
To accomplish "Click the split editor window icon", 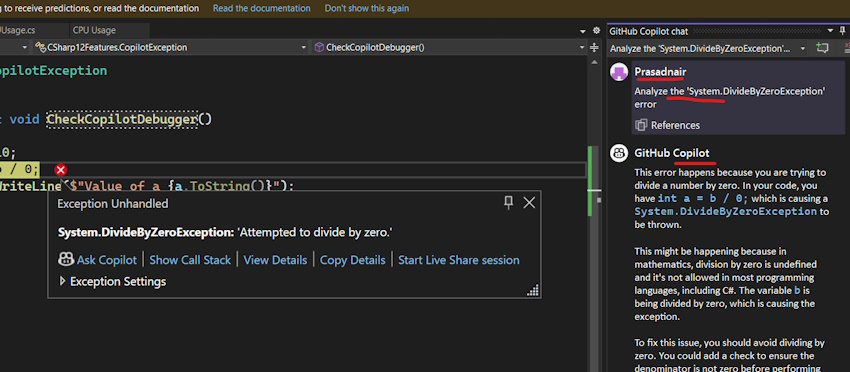I will 595,48.
